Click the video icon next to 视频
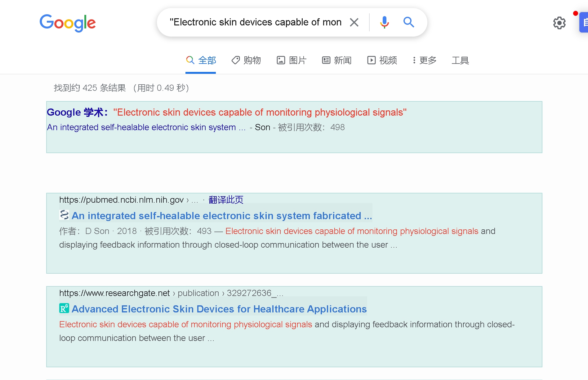The height and width of the screenshot is (380, 588). (372, 60)
